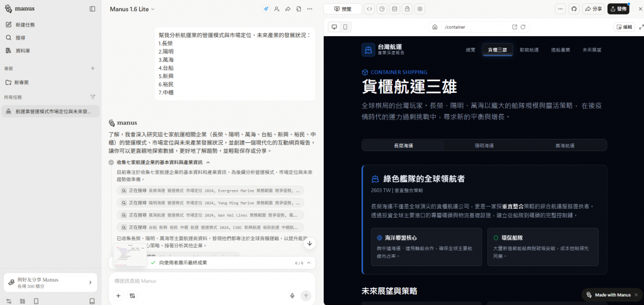
Task: Click the scroll-to-bottom arrow in the chat
Action: pos(310,243)
